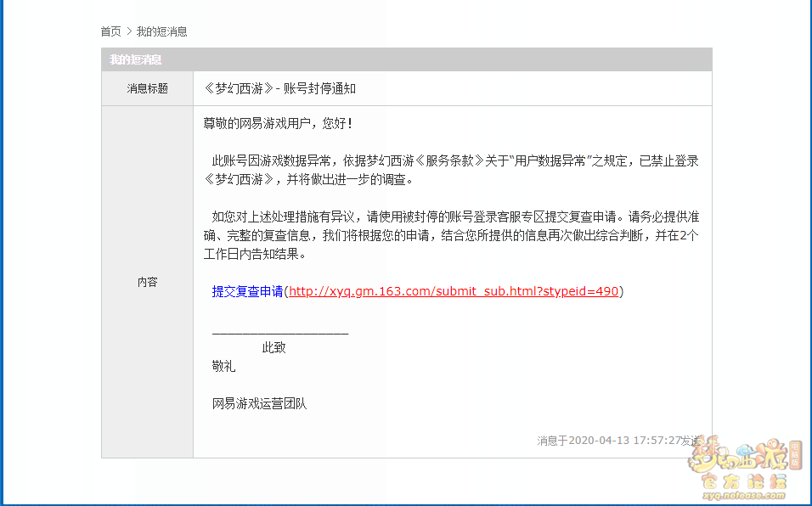Click the 内容 label cell
812x506 pixels.
tap(148, 282)
